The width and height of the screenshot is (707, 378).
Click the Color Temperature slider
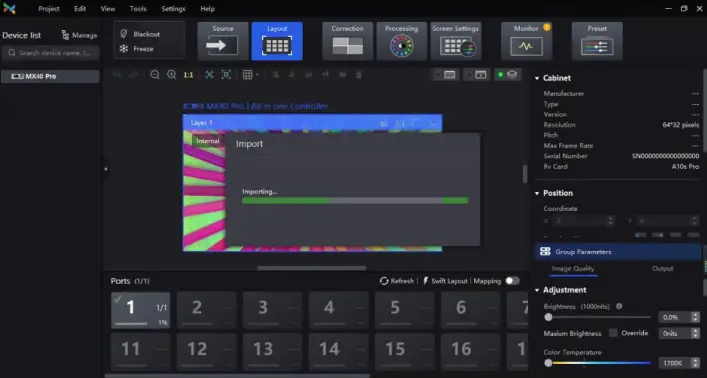click(x=597, y=363)
